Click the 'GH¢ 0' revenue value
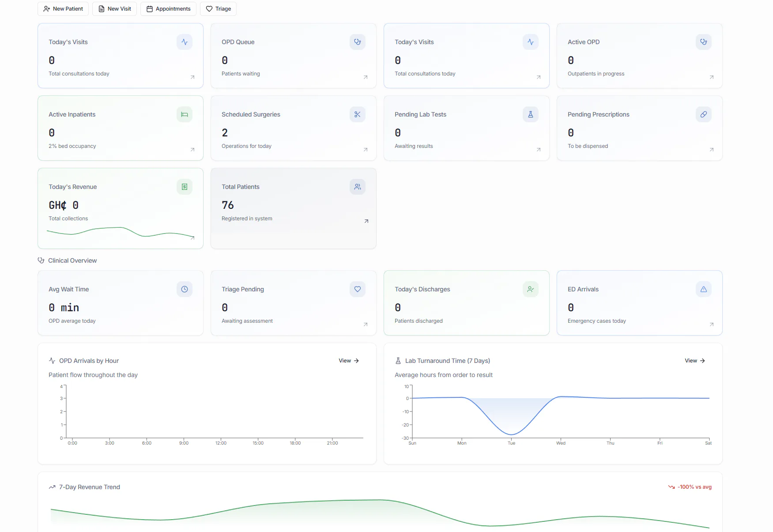 (x=64, y=205)
